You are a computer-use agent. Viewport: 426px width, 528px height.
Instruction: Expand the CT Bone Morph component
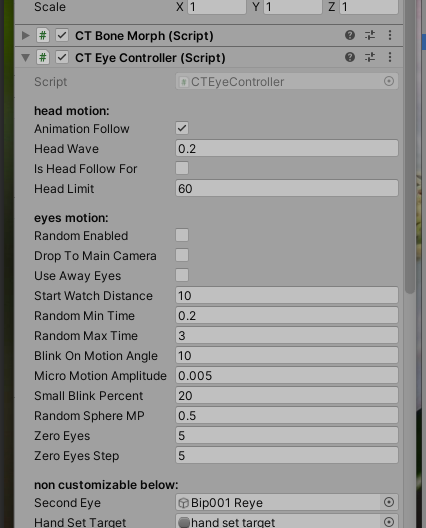(26, 35)
